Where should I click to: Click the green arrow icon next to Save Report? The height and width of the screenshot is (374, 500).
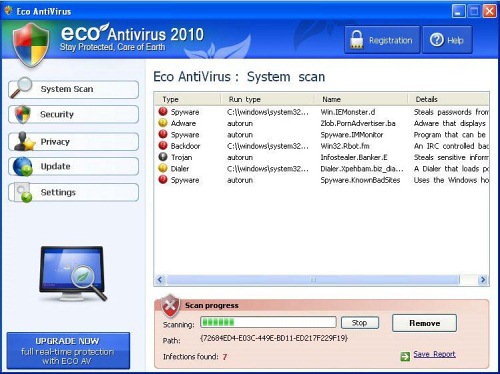click(405, 356)
